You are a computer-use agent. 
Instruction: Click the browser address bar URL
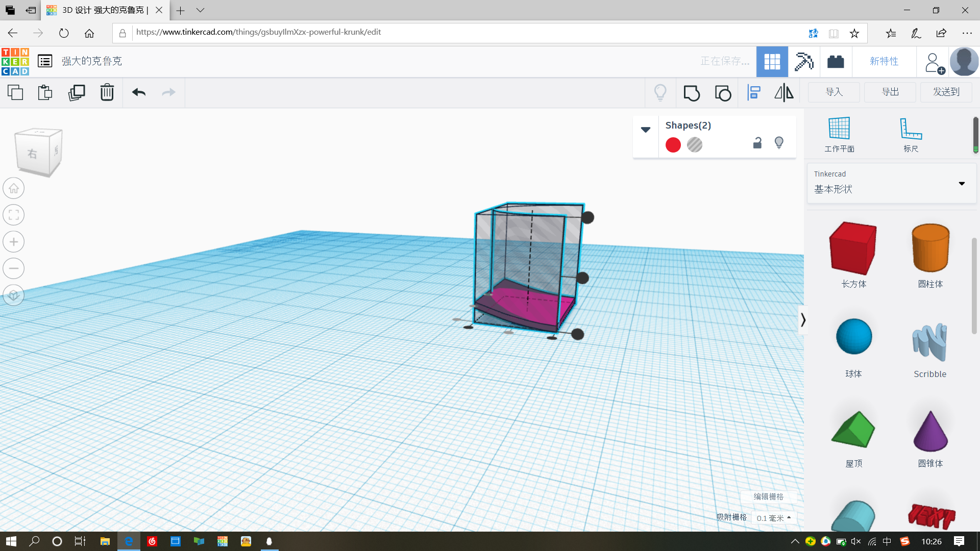point(258,32)
